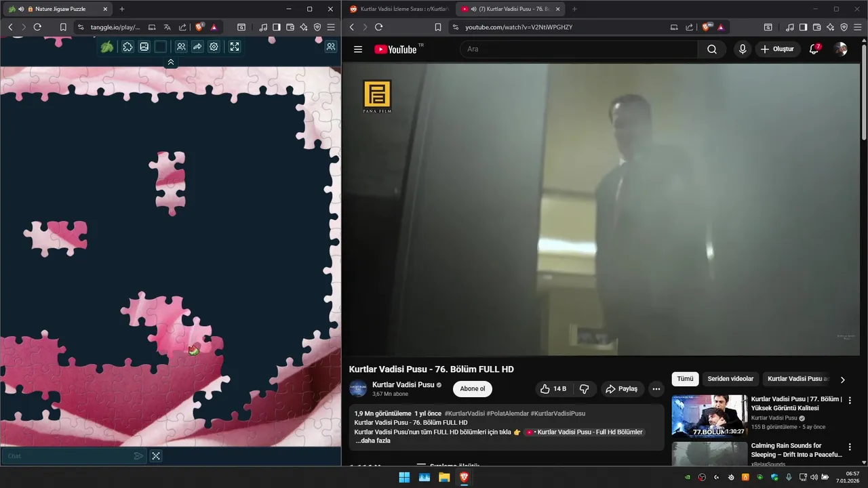Open Calming Rain Sounds video options menu
Screen dimensions: 868x488
click(850, 447)
